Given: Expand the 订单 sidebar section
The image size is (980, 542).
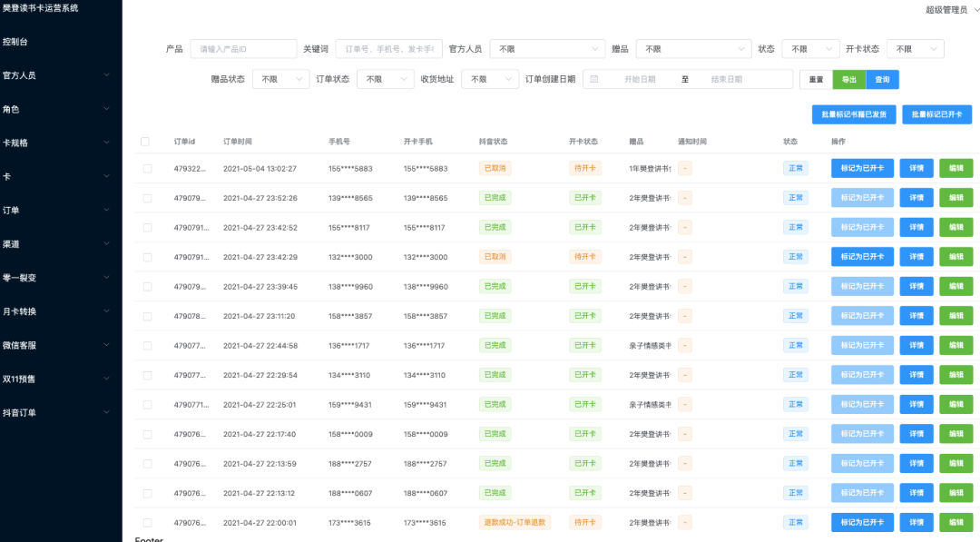Looking at the screenshot, I should (54, 209).
